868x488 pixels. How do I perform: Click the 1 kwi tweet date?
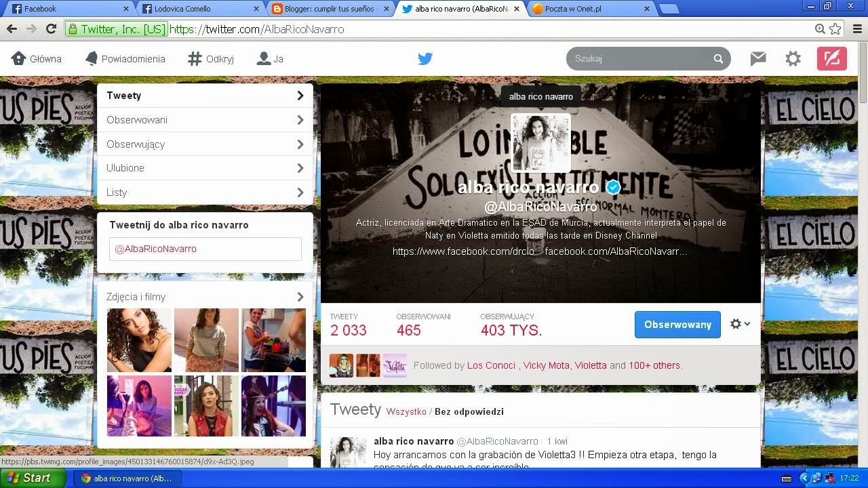557,441
